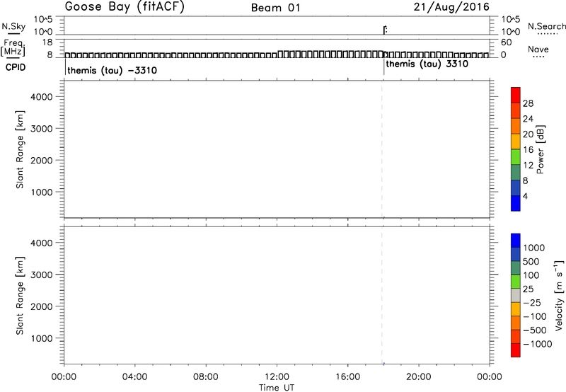
Task: Click the '4000' tick on the power panel
Action: pyautogui.click(x=42, y=97)
